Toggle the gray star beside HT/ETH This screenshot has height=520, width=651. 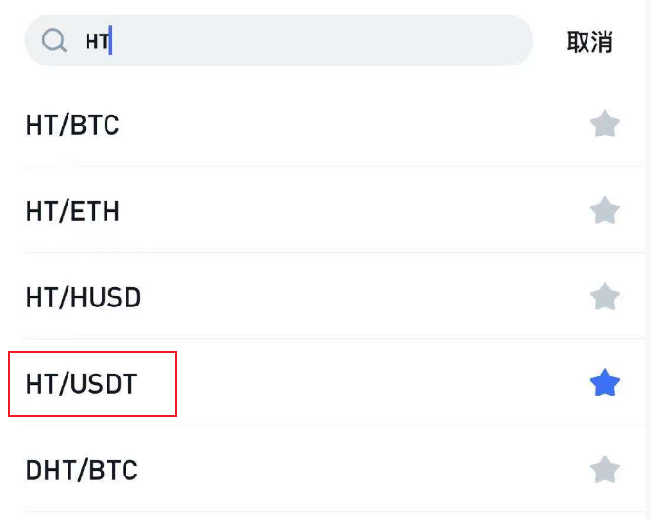point(604,211)
